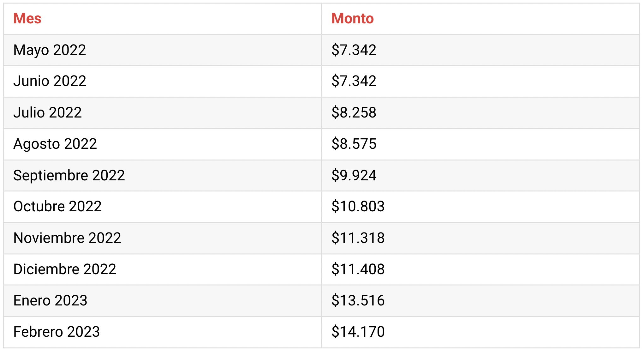Select the Febrero 2023 cell
This screenshot has width=644, height=350.
(x=162, y=332)
